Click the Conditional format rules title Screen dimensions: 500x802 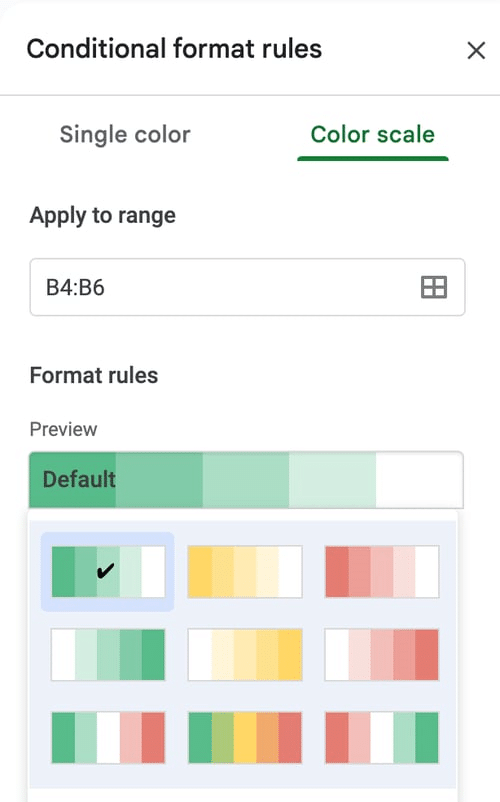pyautogui.click(x=174, y=49)
